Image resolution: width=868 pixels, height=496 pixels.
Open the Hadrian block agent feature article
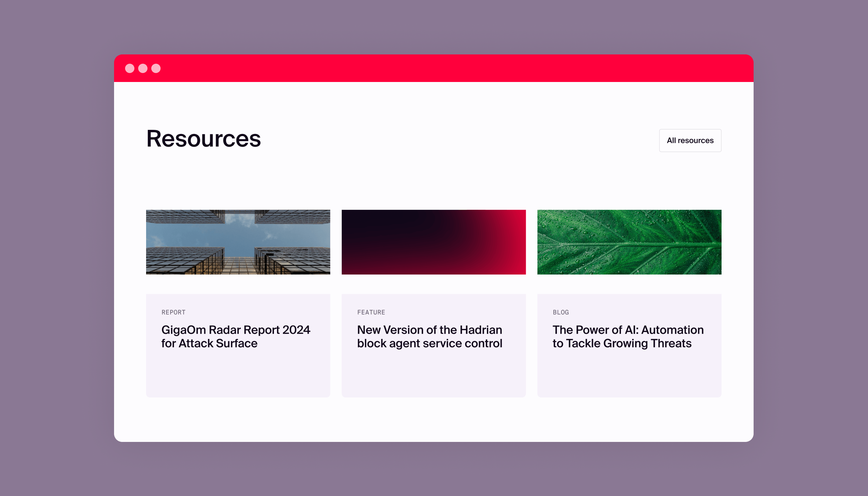[x=429, y=337]
